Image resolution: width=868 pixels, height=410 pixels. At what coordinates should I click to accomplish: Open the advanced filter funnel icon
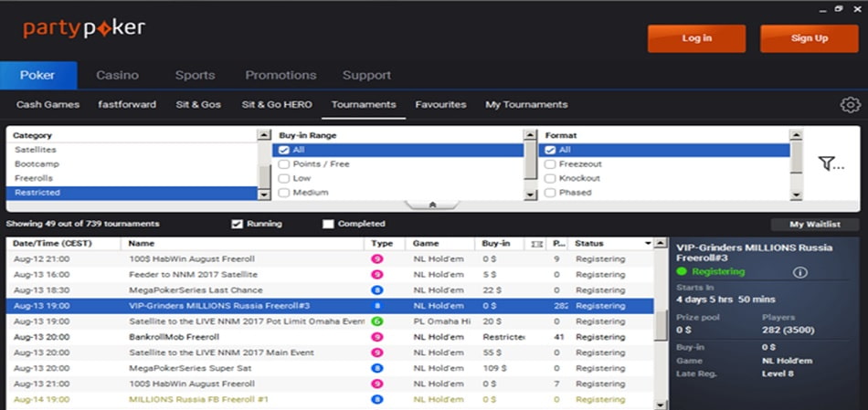tap(831, 163)
